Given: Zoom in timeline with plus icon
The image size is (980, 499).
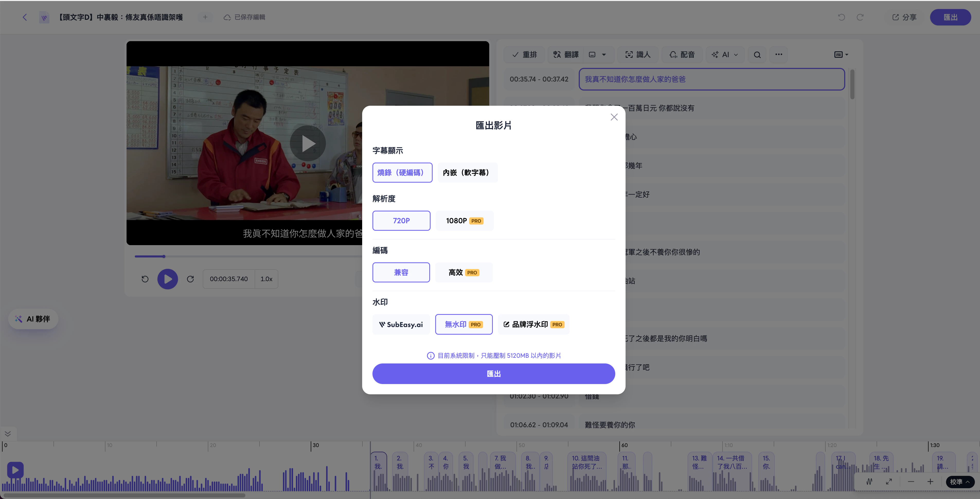Looking at the screenshot, I should (930, 482).
